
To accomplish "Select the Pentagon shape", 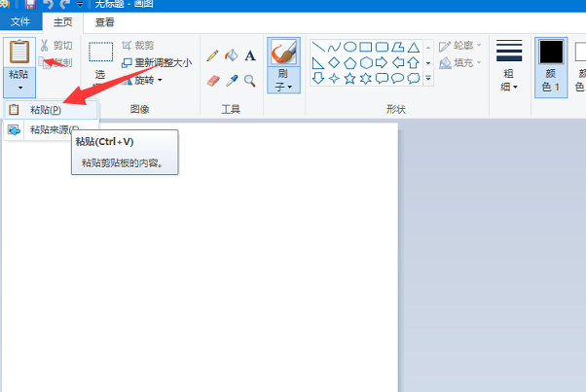I will [x=349, y=62].
